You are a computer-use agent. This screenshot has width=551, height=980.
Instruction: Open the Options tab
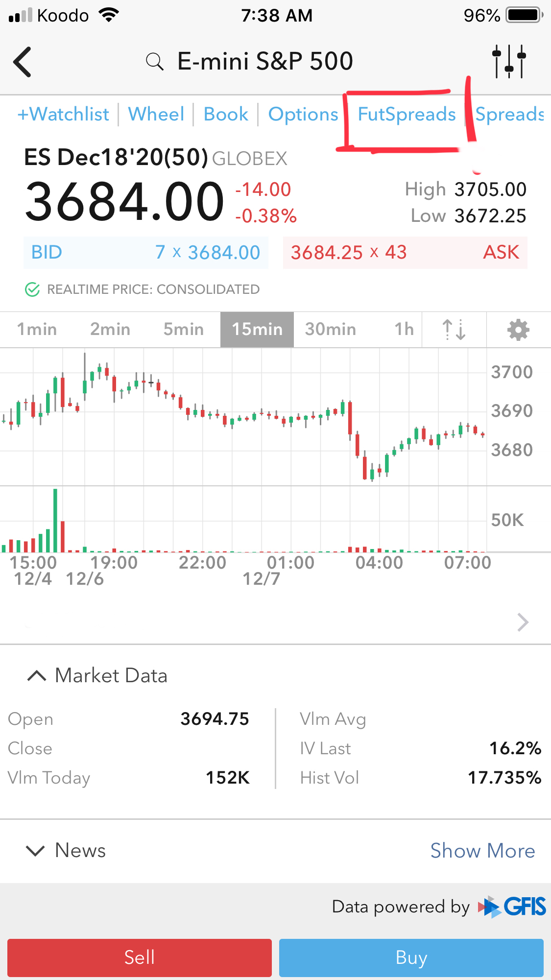click(x=303, y=115)
